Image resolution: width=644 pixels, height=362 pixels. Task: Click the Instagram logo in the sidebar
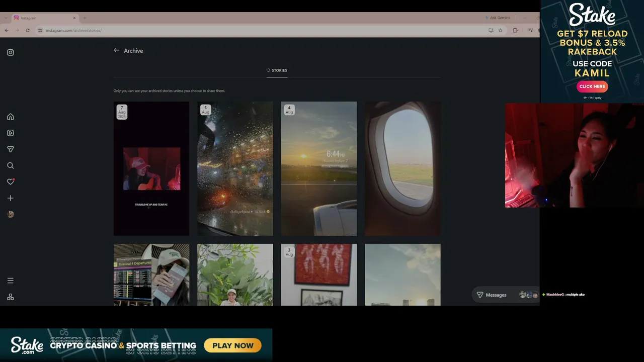[10, 52]
